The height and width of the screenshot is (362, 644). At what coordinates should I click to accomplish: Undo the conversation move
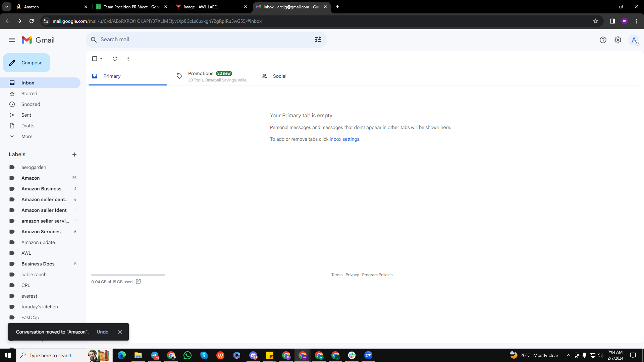pos(103,332)
